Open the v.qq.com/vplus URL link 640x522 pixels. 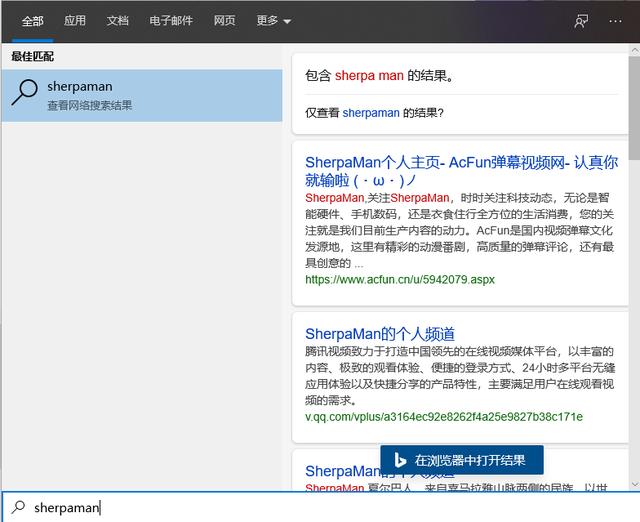pos(444,417)
